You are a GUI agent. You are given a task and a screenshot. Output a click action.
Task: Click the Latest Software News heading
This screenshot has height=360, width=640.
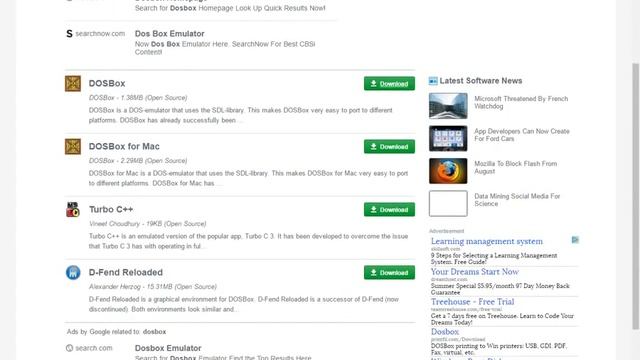click(481, 81)
